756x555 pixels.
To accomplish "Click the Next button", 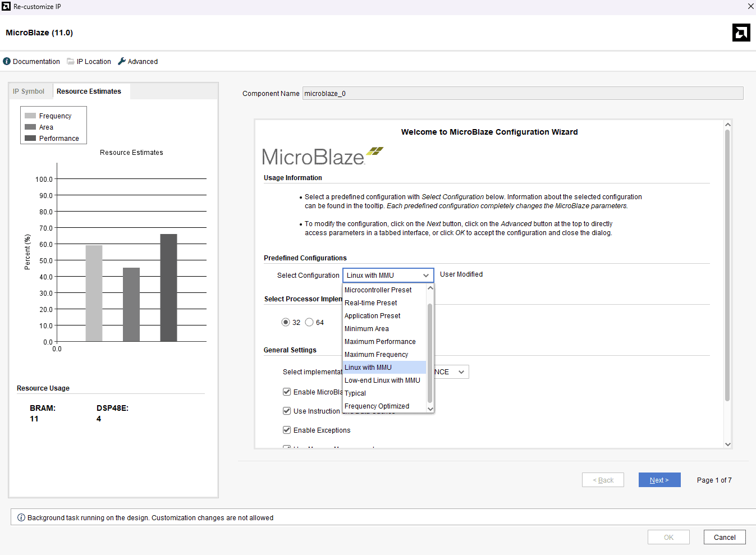I will click(659, 480).
